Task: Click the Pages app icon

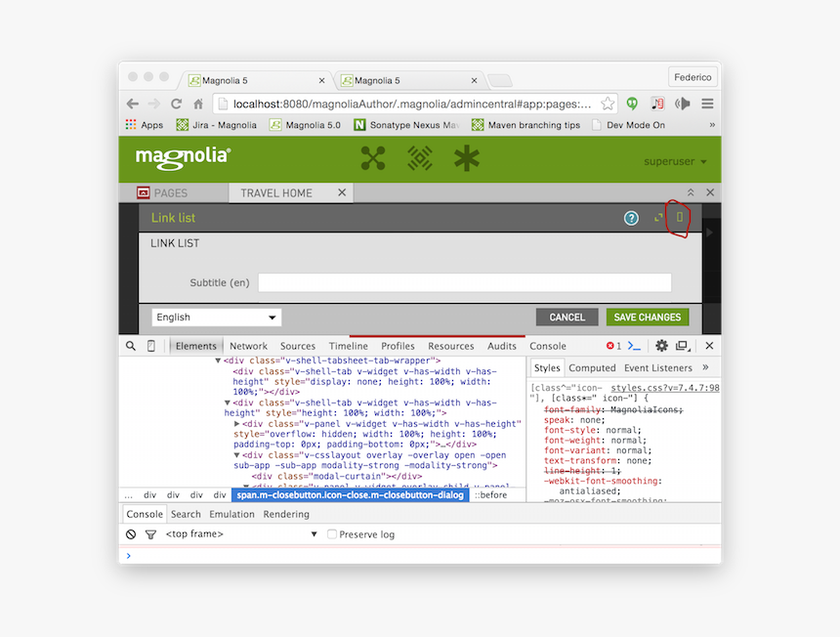Action: click(x=143, y=192)
